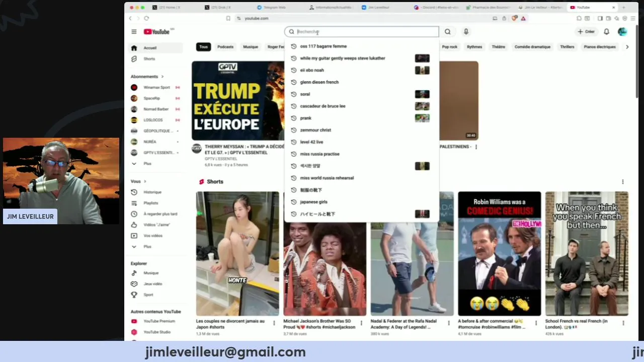
Task: Open the Trump exécute l'Europe thumbnail
Action: [x=238, y=101]
